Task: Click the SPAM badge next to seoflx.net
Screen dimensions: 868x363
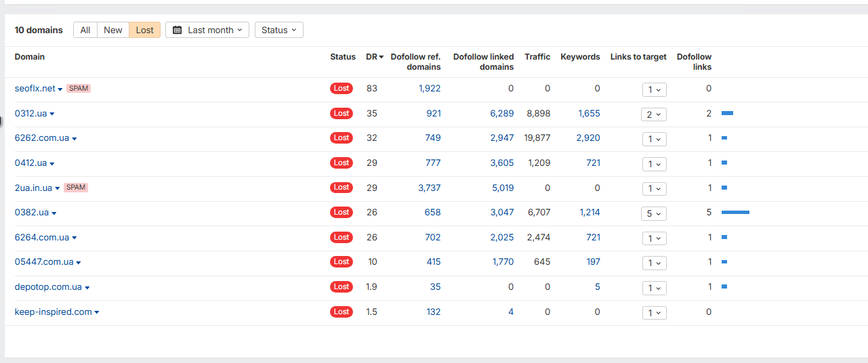Action: (79, 89)
